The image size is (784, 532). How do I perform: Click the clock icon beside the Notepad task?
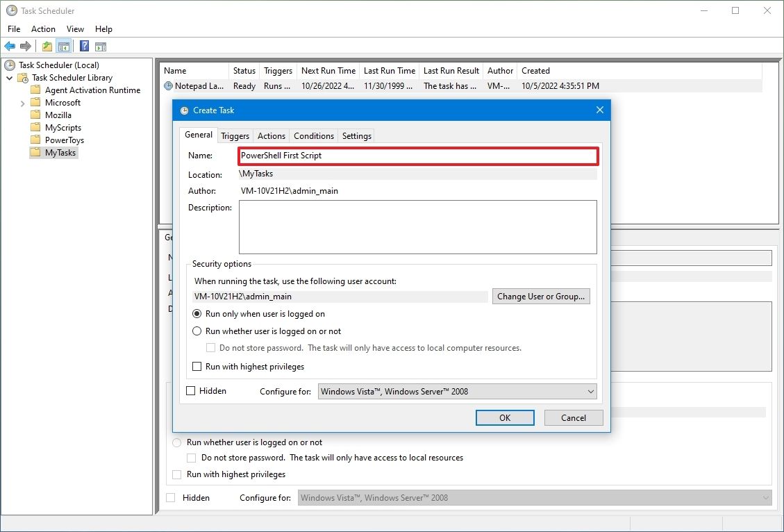tap(167, 85)
